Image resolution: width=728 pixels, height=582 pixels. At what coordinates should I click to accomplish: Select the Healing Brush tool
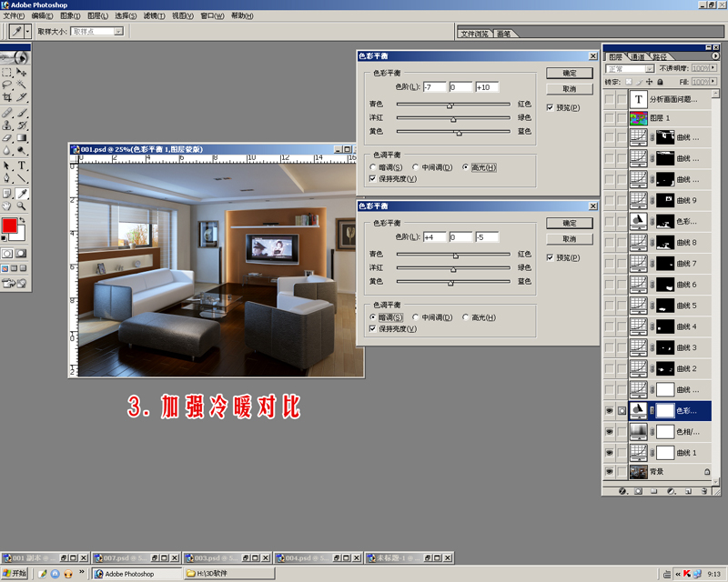[7, 113]
